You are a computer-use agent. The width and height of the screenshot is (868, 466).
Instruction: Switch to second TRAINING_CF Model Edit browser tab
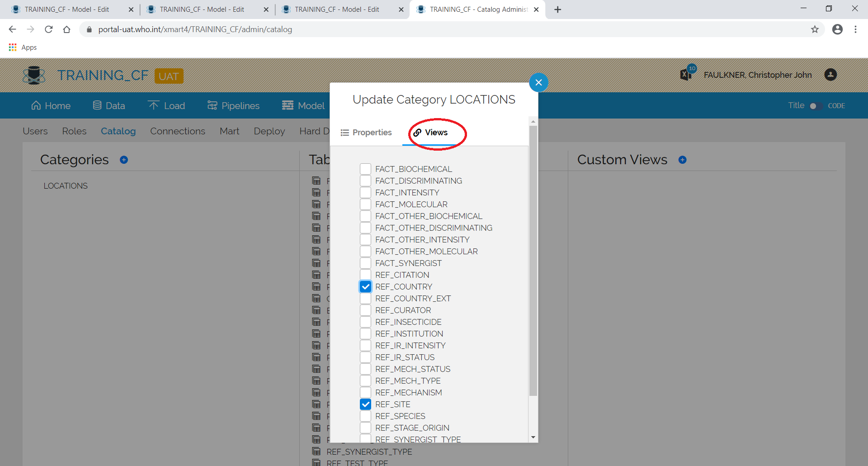pos(202,10)
